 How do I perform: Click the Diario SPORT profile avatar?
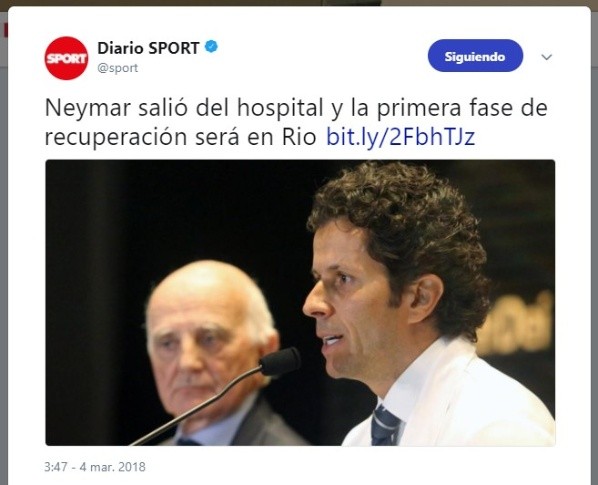point(66,58)
